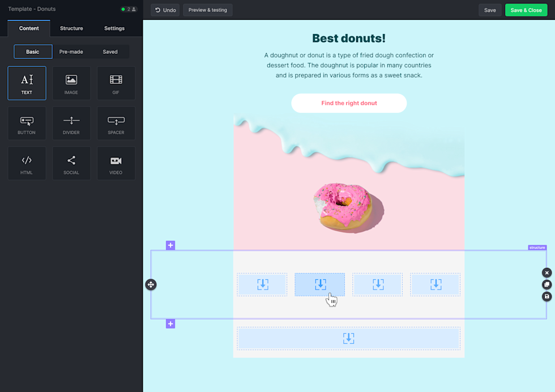The height and width of the screenshot is (392, 555).
Task: Select the Divider content block
Action: click(x=71, y=123)
